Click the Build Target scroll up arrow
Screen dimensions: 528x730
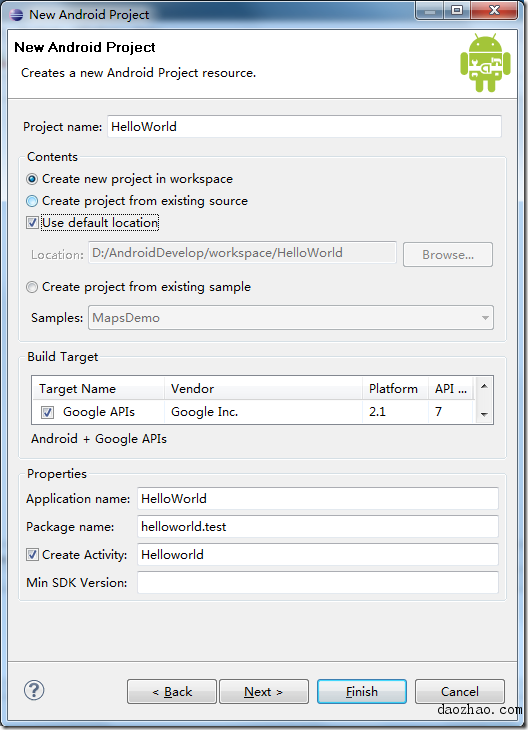pos(484,386)
